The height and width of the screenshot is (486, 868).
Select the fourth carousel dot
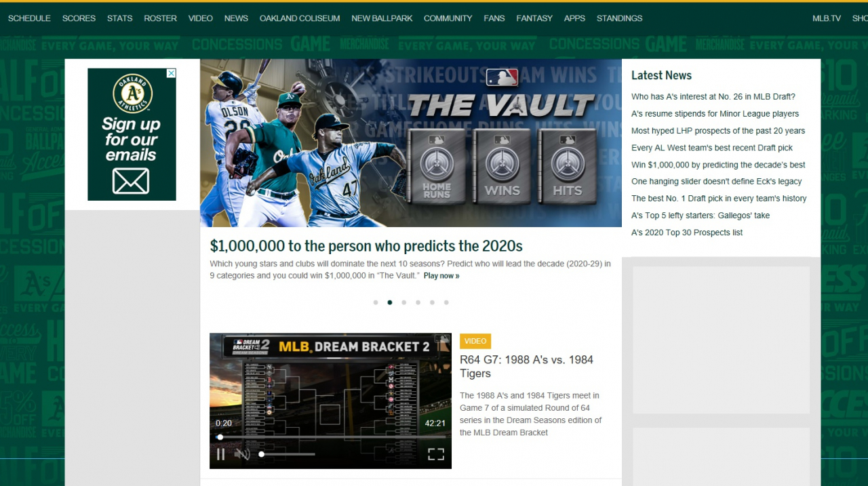pyautogui.click(x=418, y=302)
